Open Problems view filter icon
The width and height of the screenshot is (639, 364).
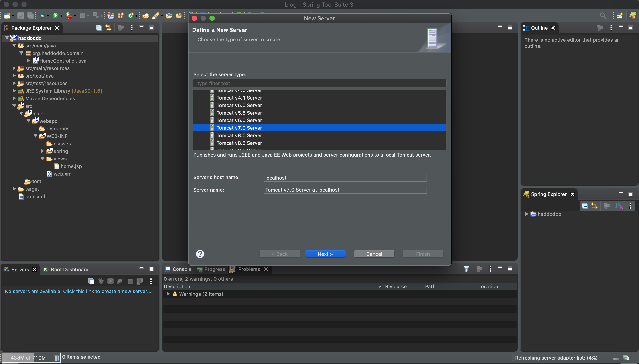coord(466,269)
